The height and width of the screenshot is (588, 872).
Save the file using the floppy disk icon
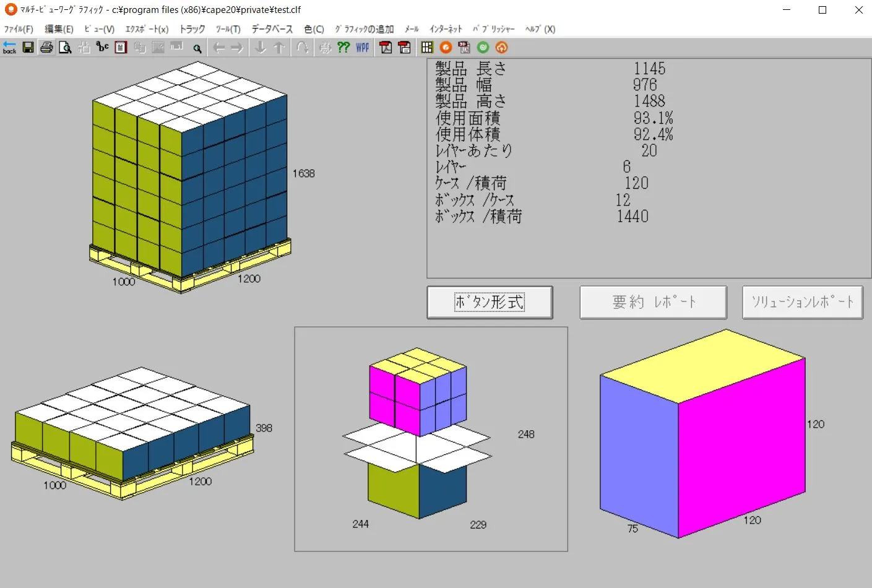tap(28, 47)
